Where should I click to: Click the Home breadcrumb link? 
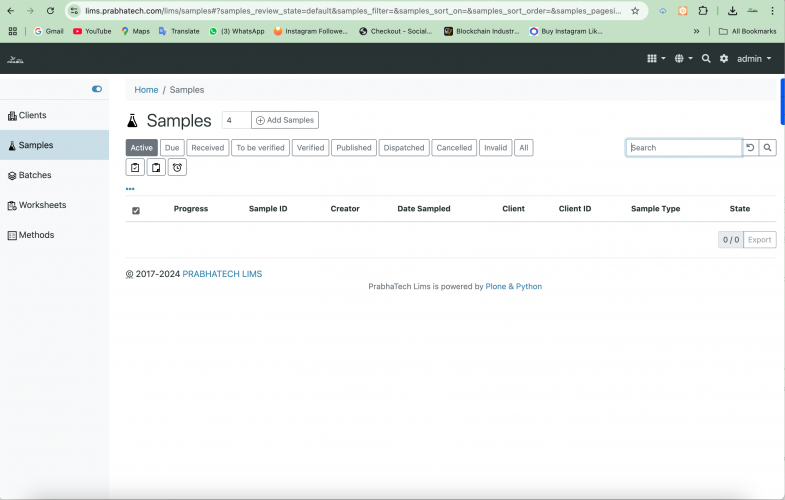[x=146, y=90]
